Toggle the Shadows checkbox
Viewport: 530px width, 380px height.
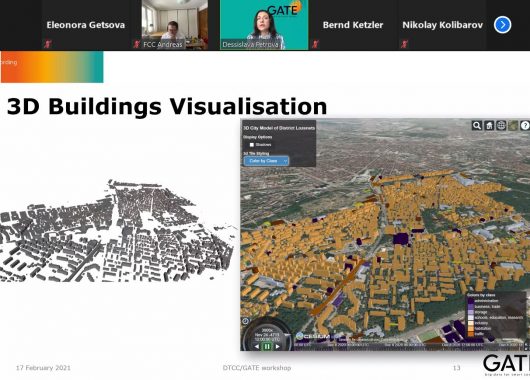[251, 145]
